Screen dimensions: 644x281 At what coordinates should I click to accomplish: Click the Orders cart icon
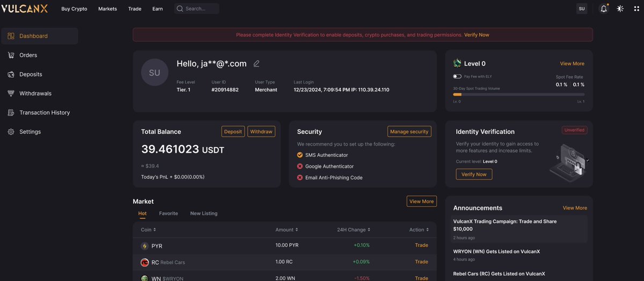(11, 55)
